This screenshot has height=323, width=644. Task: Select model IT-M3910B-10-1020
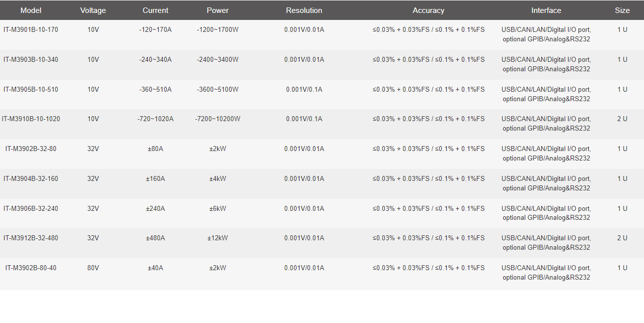pos(31,119)
